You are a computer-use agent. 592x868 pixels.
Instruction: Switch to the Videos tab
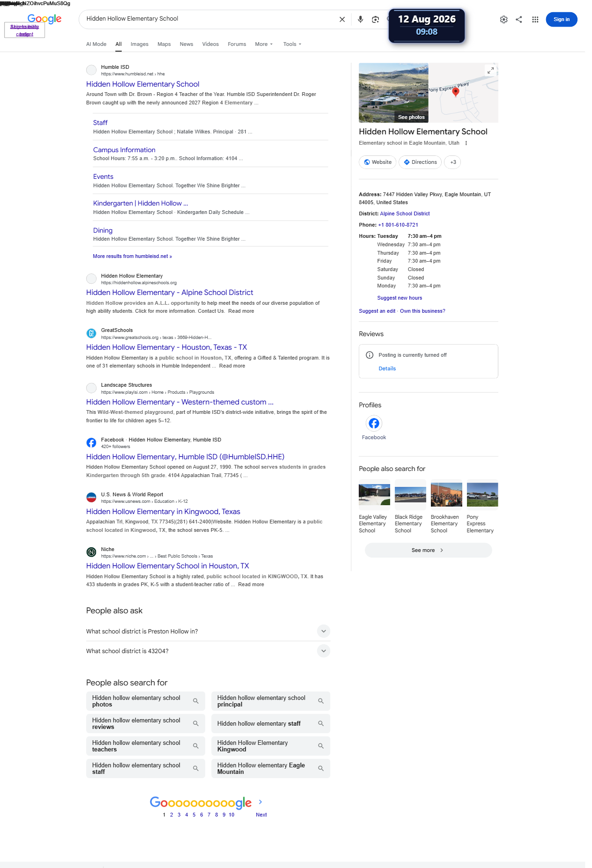click(210, 44)
